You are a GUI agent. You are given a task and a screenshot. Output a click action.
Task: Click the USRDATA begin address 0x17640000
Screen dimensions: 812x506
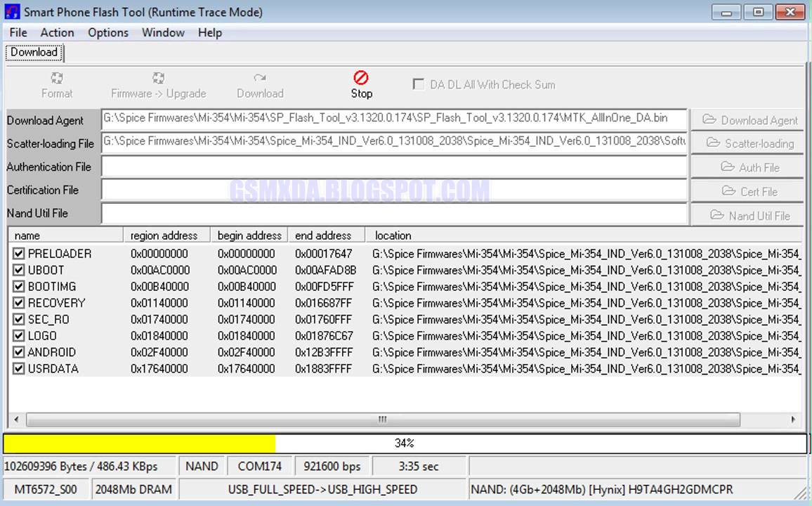click(246, 369)
